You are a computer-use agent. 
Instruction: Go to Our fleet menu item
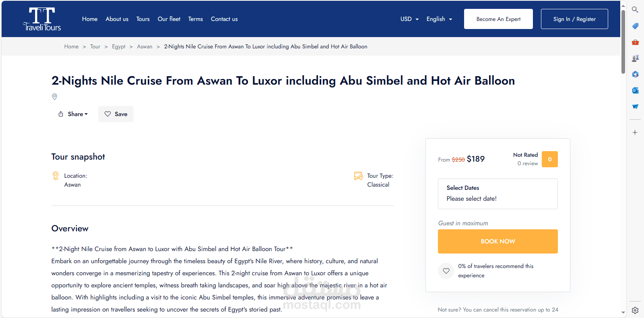pos(169,19)
